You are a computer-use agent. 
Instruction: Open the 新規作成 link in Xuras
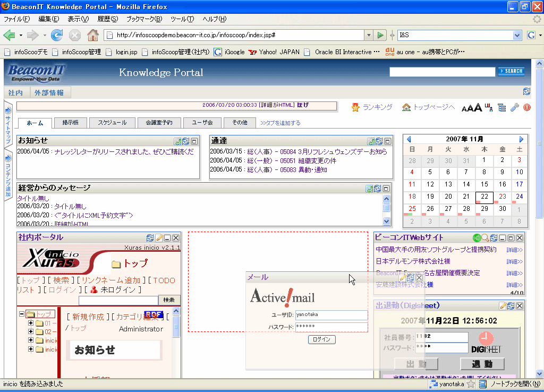coord(88,317)
